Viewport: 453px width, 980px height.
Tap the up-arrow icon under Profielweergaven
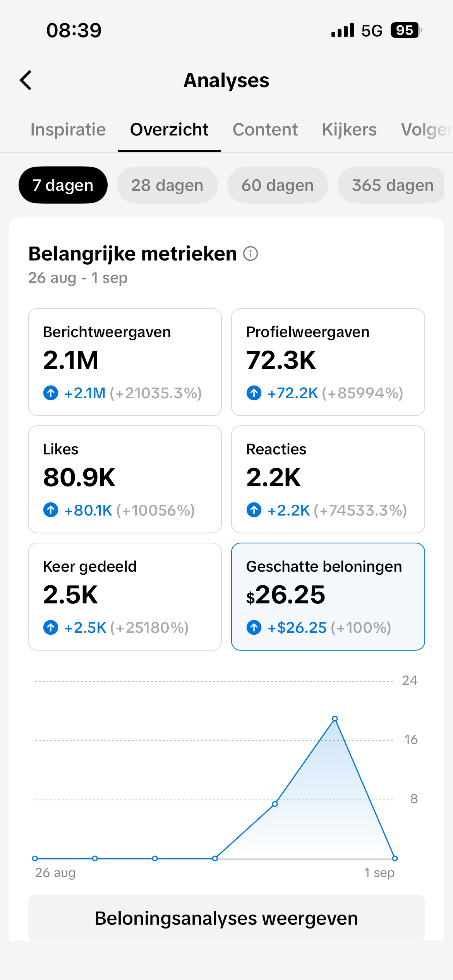[x=254, y=393]
